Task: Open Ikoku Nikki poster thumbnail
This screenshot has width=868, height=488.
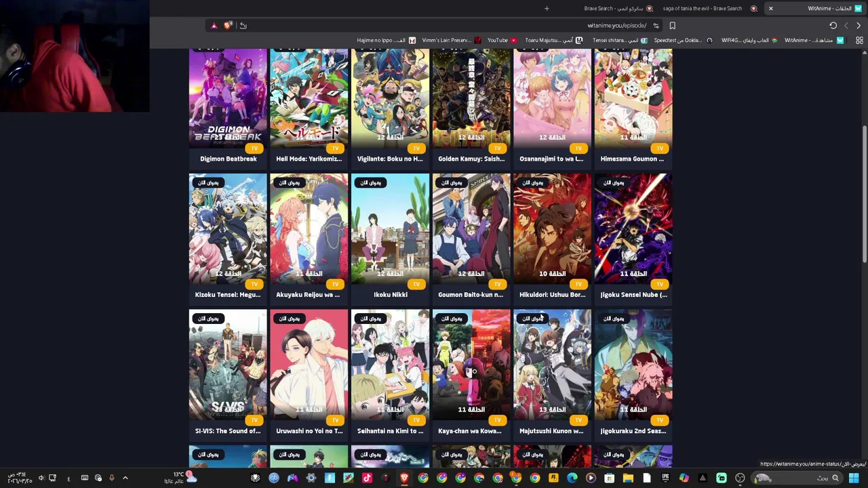Action: 390,228
